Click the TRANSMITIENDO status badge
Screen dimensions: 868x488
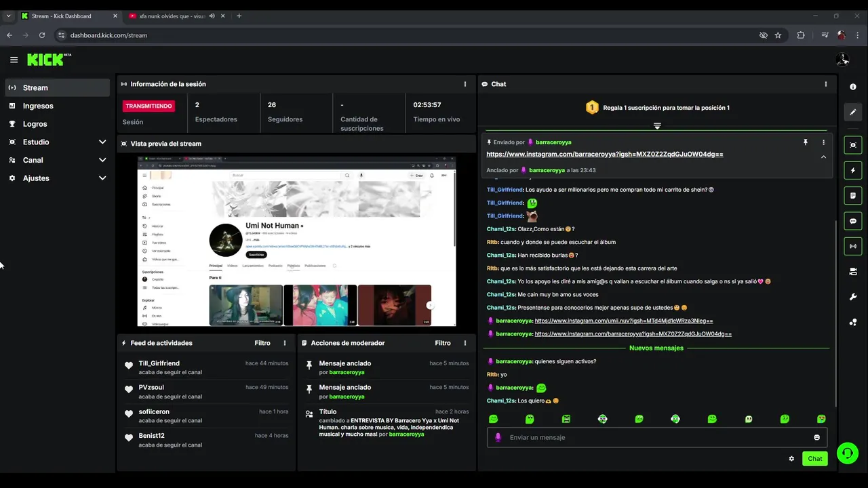[x=149, y=106]
